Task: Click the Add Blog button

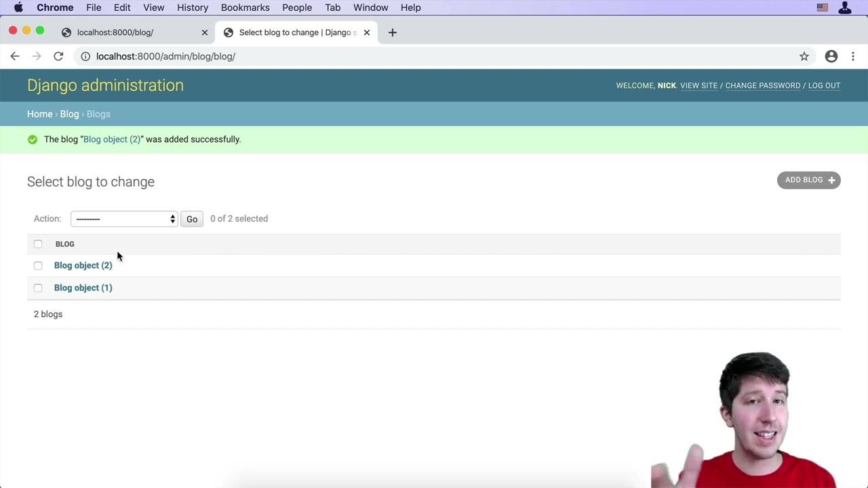Action: coord(809,180)
